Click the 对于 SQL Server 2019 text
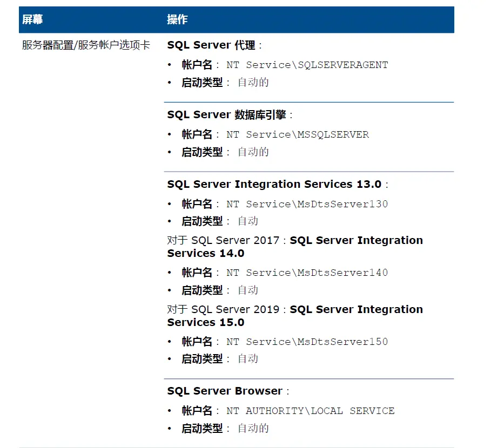Image resolution: width=504 pixels, height=448 pixels. point(224,309)
